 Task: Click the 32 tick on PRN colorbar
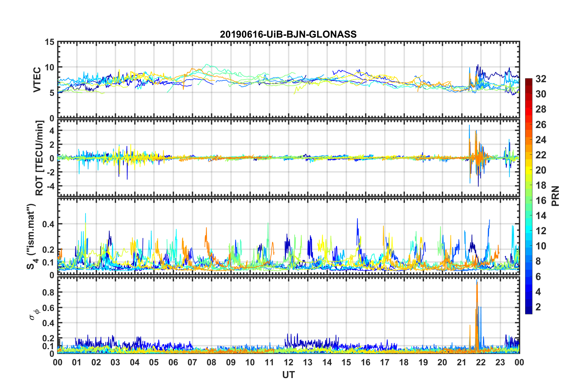click(x=541, y=79)
